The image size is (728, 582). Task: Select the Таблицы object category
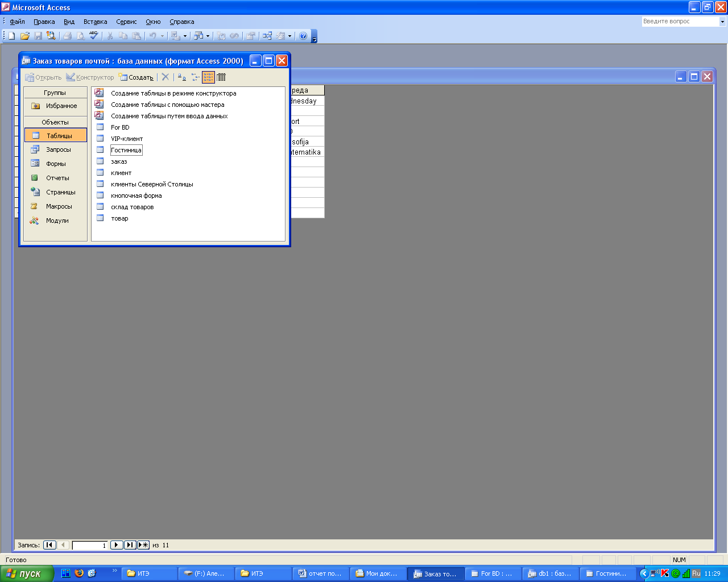(x=56, y=135)
